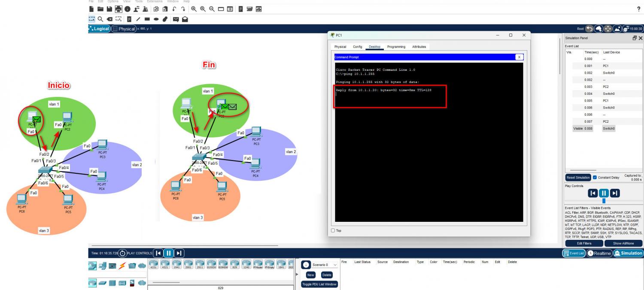644x290 pixels.
Task: Toggle the Constant Delay checkbox
Action: click(595, 178)
